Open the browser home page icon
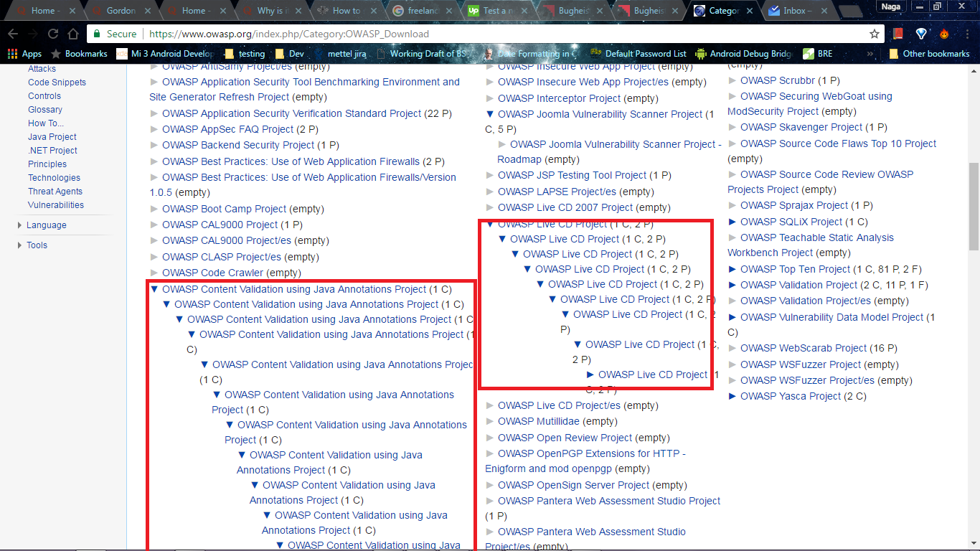 click(x=72, y=34)
